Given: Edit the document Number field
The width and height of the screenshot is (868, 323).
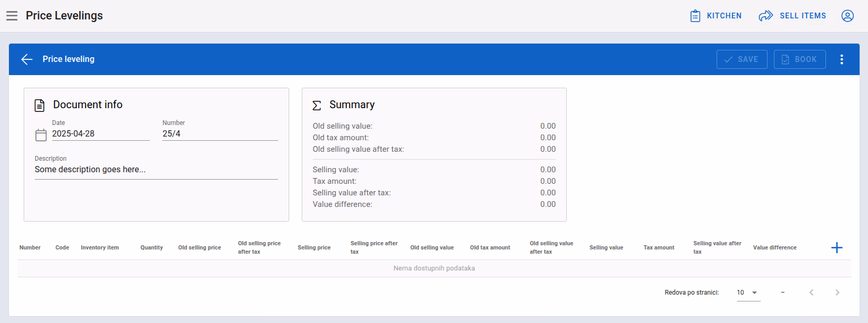Looking at the screenshot, I should pos(220,134).
